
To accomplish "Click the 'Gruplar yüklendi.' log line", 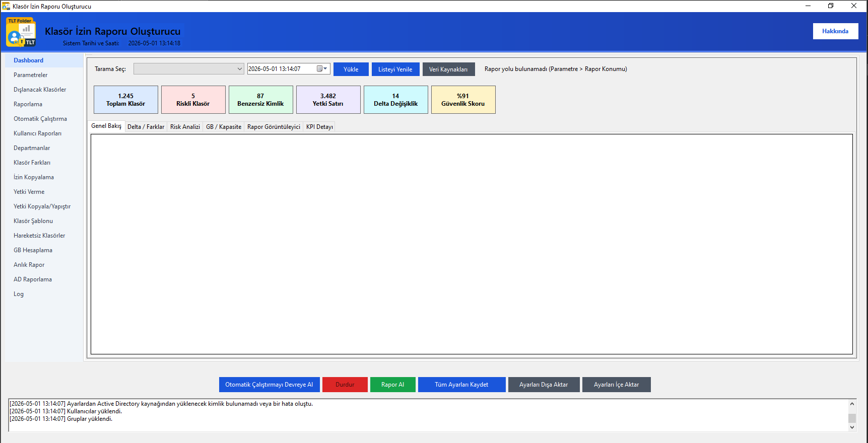I will click(x=61, y=419).
